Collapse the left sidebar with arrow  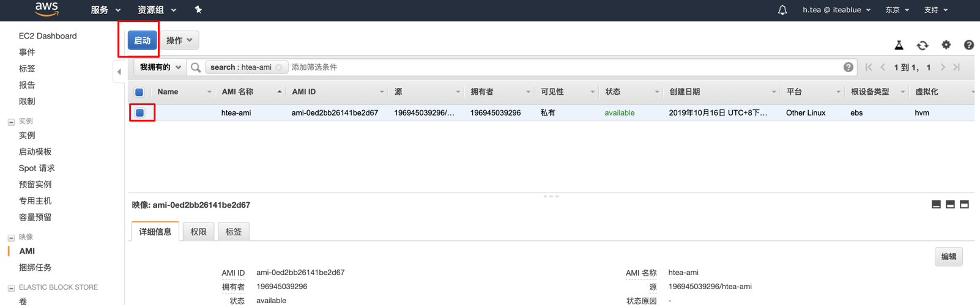(x=119, y=72)
